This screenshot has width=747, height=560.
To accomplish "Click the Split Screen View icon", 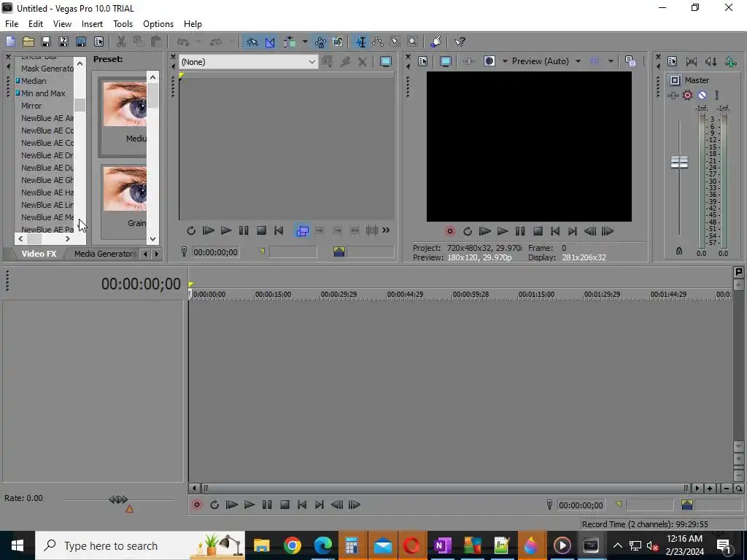I will click(489, 61).
